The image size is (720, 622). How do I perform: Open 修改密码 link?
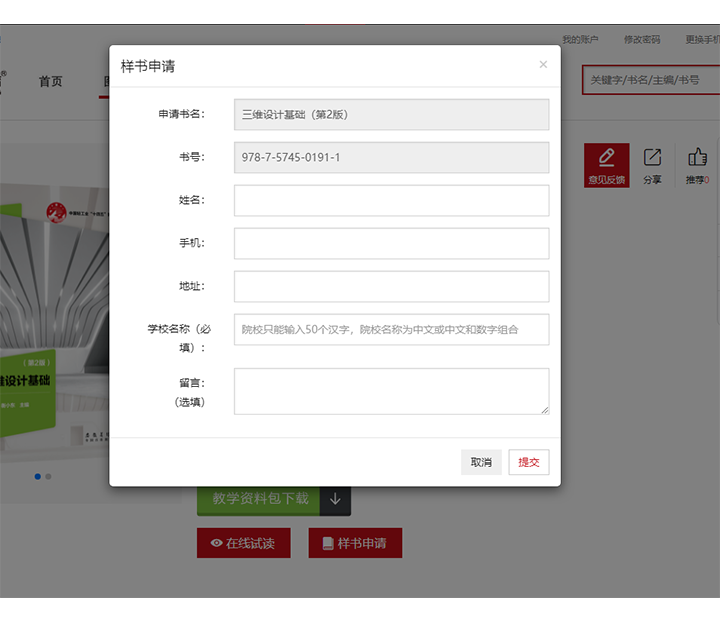click(x=642, y=39)
